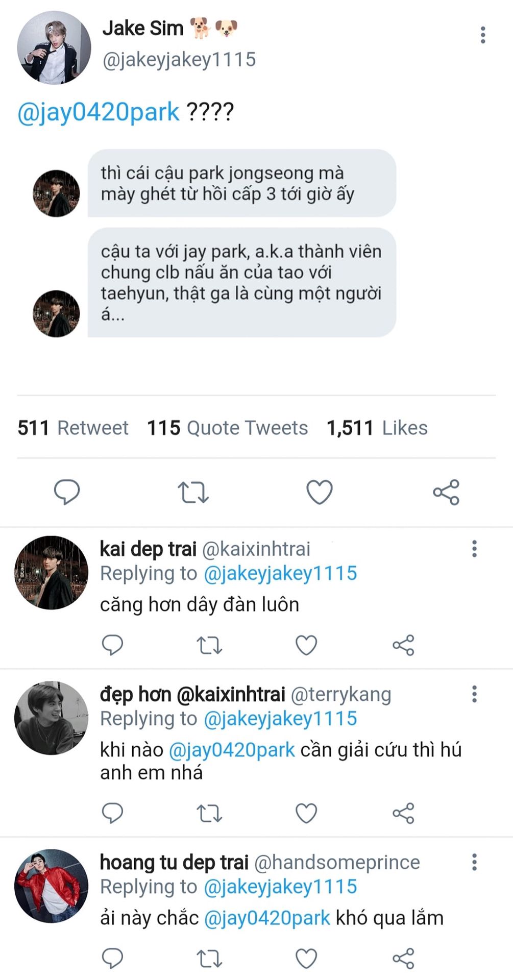Like the main tweet with heart icon
The image size is (513, 980).
click(320, 492)
